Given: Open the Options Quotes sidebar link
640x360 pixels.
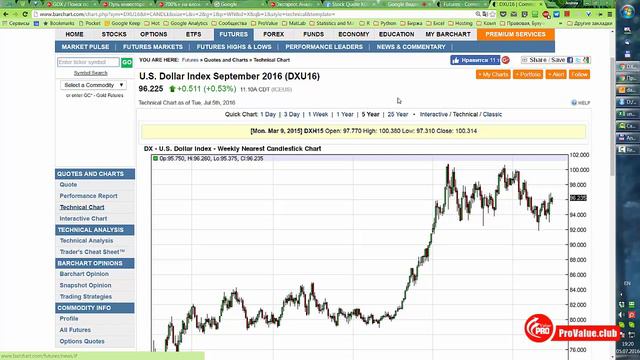Looking at the screenshot, I should [82, 341].
